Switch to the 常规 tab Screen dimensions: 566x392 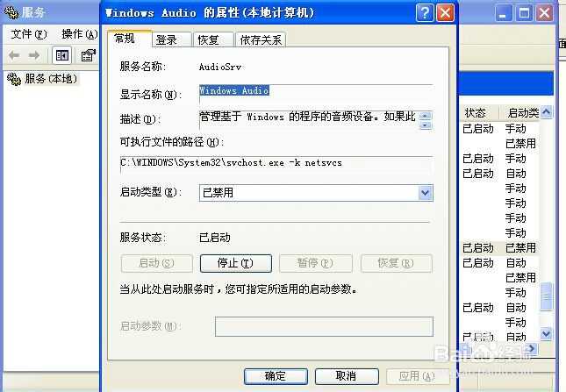coord(129,39)
